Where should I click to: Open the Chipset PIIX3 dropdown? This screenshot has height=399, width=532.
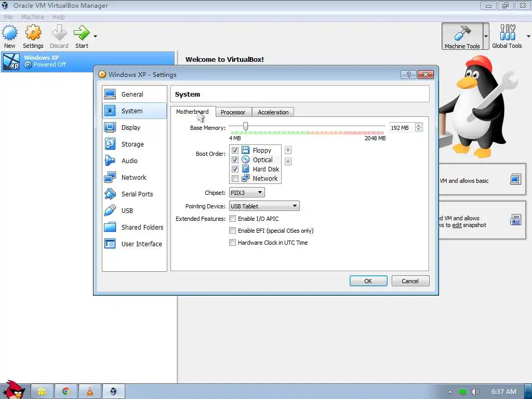point(247,193)
